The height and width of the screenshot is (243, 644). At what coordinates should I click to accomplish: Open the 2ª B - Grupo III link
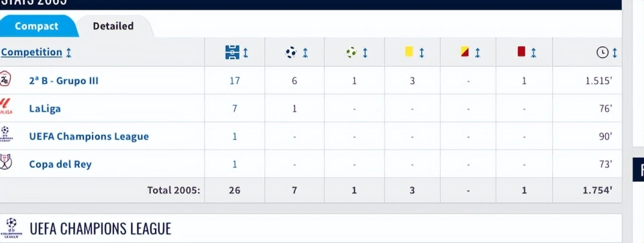point(64,81)
